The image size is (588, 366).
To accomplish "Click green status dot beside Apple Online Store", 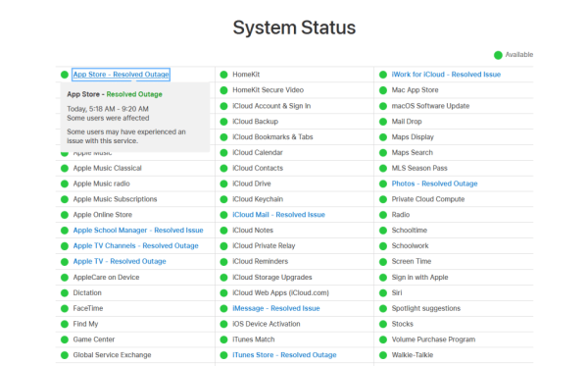I will [x=65, y=215].
